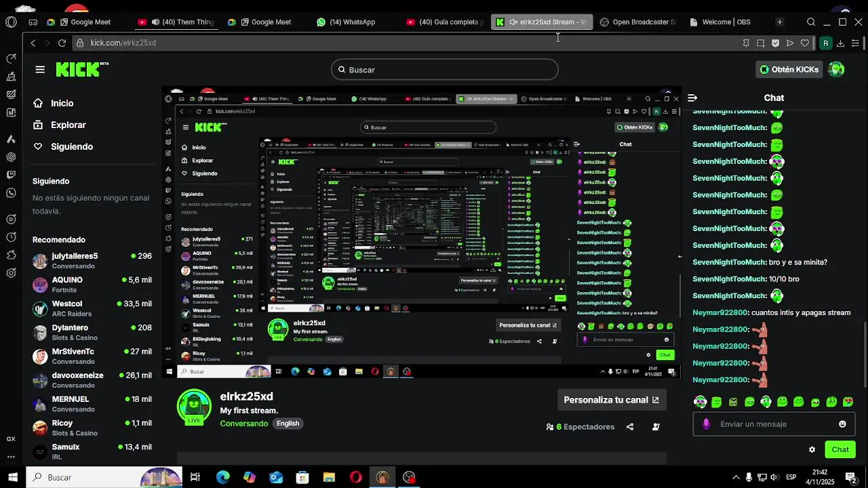868x488 pixels.
Task: Click the Windows taskbar search box
Action: pyautogui.click(x=105, y=477)
